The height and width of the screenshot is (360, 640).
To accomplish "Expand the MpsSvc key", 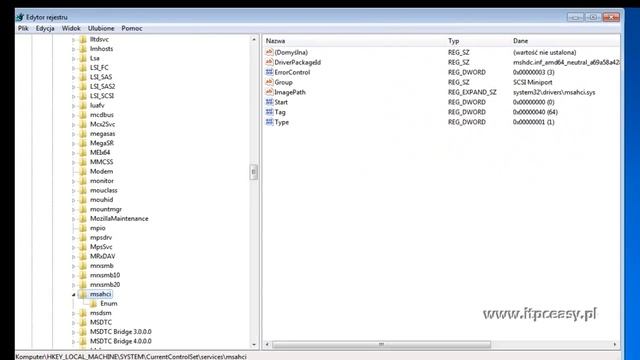I will click(73, 247).
